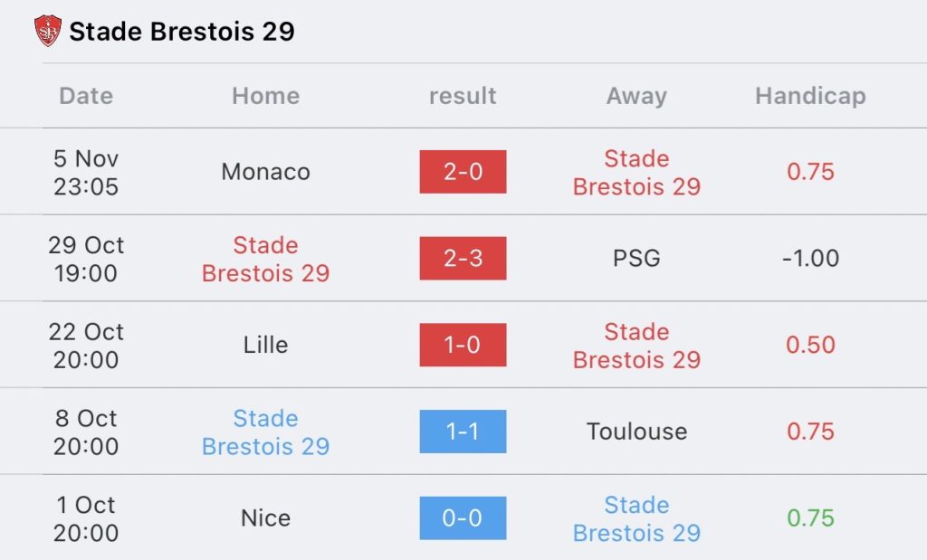
Task: Select the Away column header
Action: click(636, 96)
